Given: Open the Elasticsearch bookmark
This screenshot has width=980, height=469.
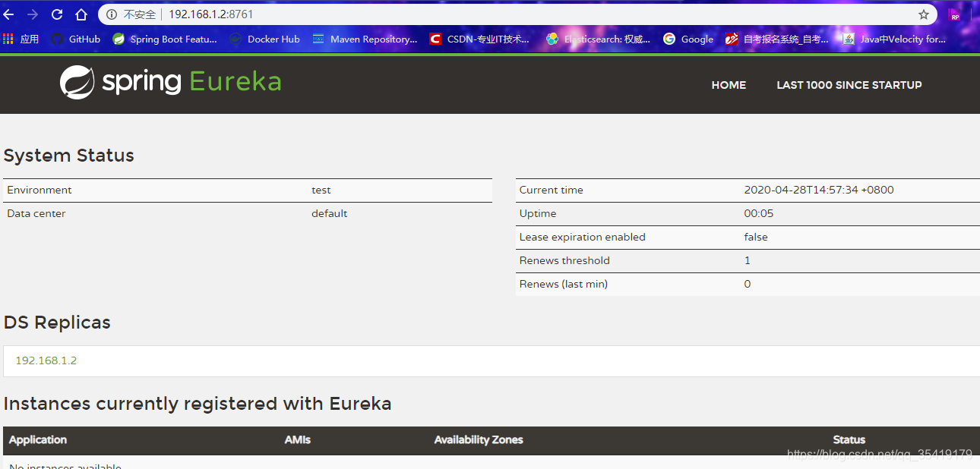Looking at the screenshot, I should (599, 39).
